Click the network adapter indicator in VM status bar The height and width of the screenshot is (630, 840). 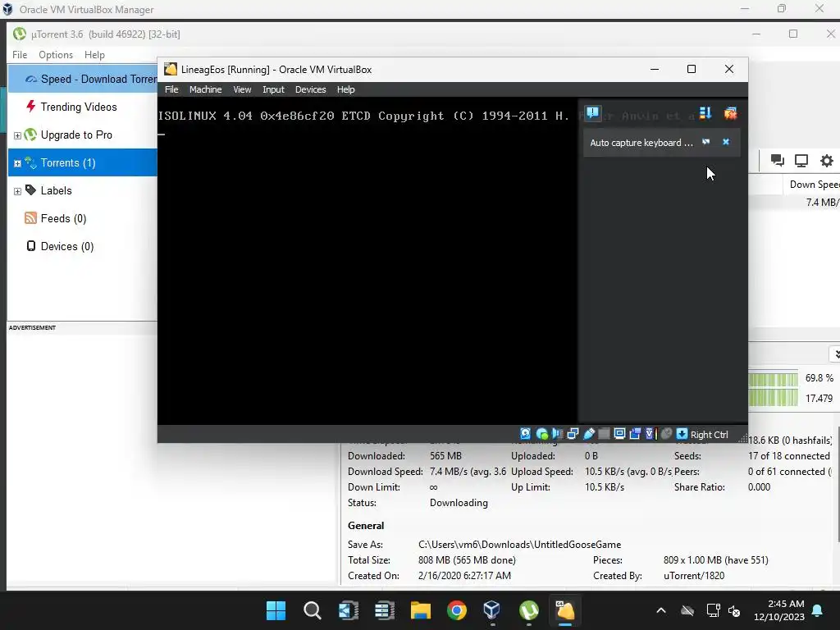[x=573, y=434]
